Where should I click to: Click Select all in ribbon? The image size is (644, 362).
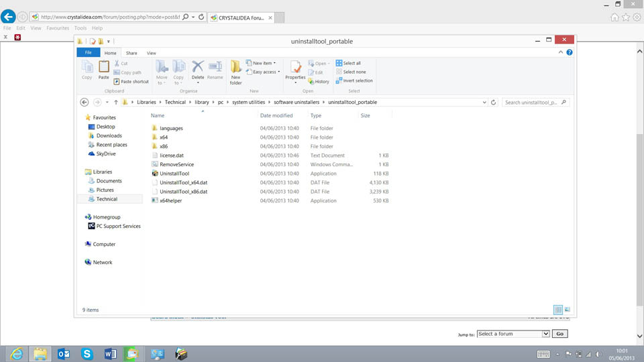tap(348, 63)
